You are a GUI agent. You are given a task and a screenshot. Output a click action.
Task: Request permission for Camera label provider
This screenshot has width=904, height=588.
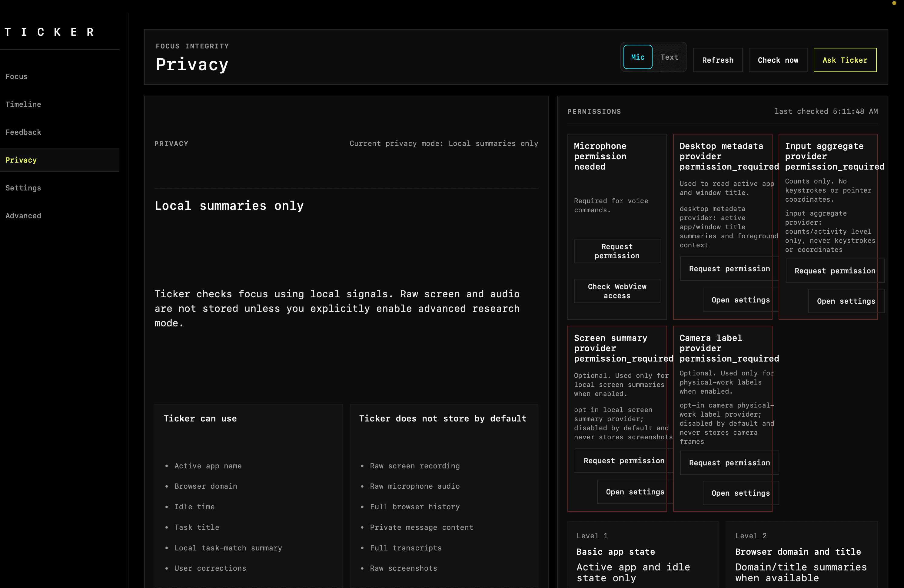729,463
